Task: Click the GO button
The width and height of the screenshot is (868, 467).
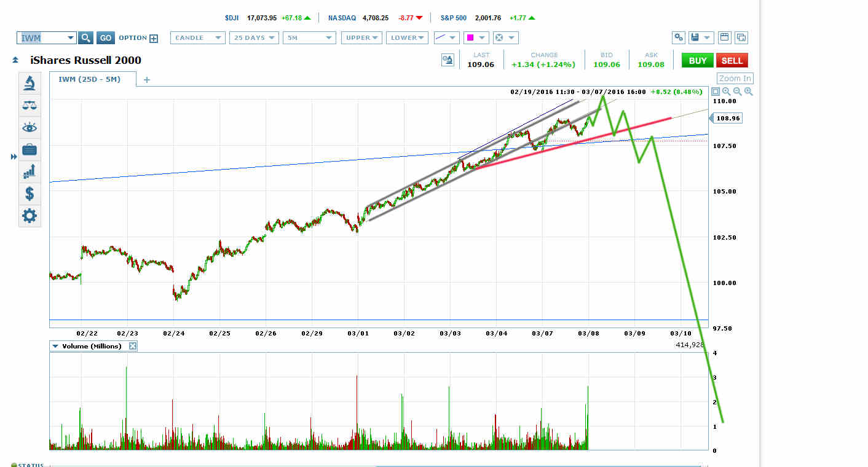Action: point(106,38)
